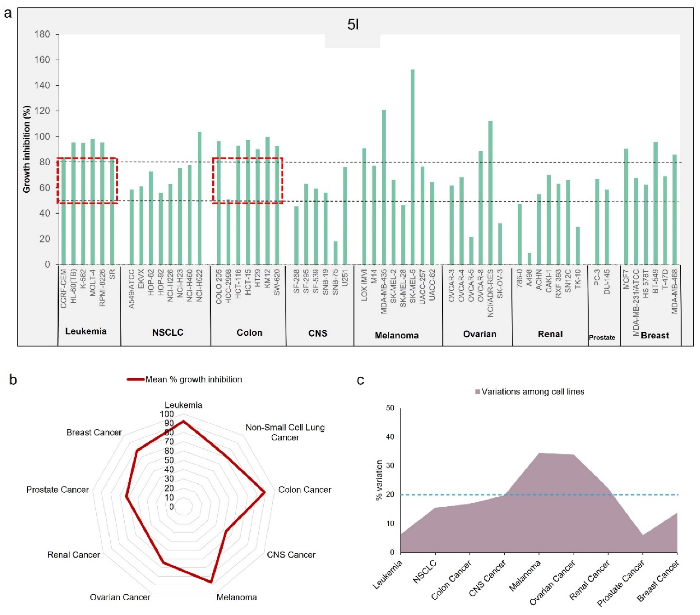Click the red Mean % growth inhibition legend line
Viewport: 700px width, 615px height.
click(x=136, y=379)
